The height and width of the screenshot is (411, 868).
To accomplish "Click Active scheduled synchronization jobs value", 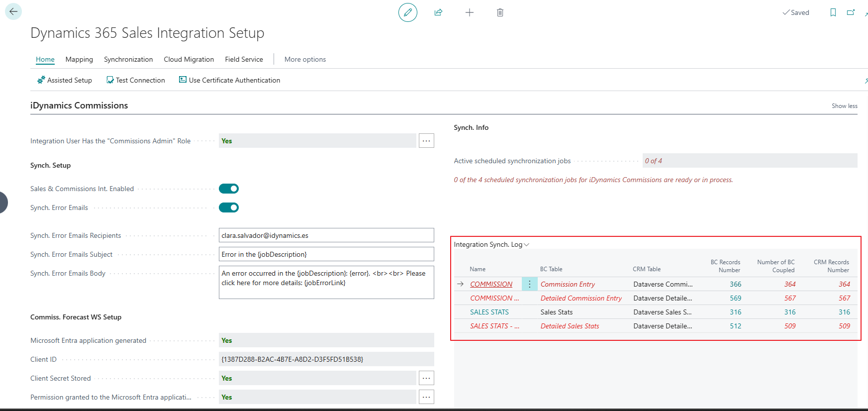I will (750, 161).
